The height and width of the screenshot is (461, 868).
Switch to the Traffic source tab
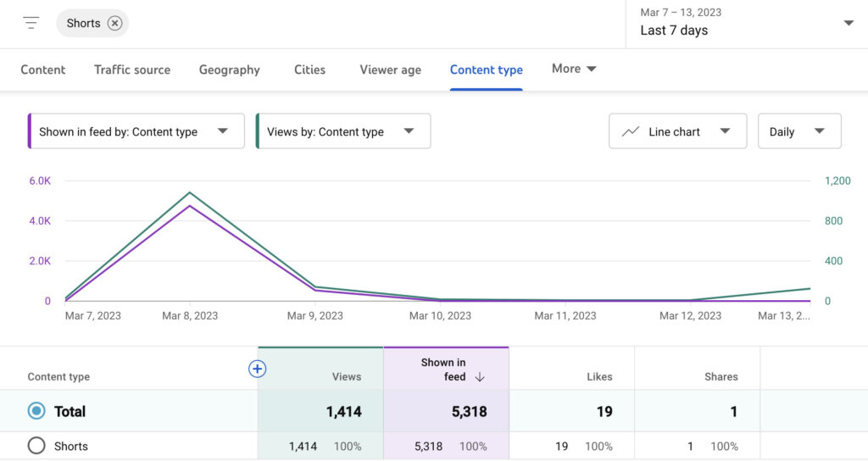(132, 69)
